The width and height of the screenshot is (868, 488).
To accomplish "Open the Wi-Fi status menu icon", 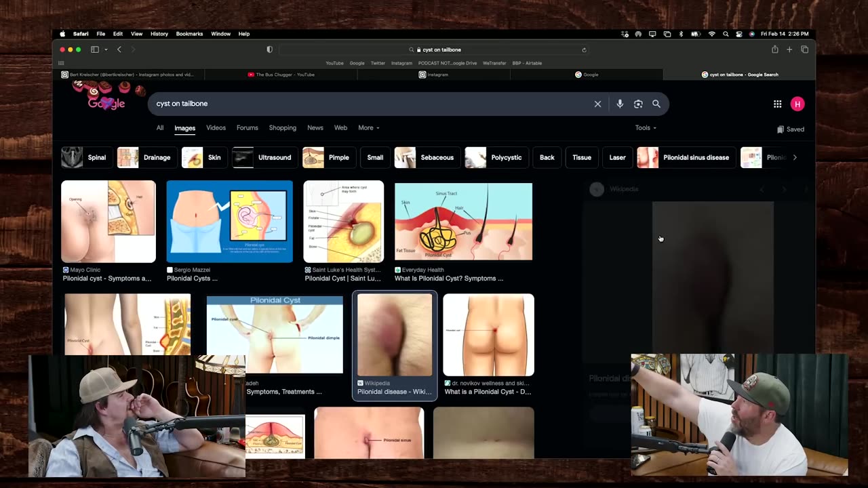I will (711, 34).
